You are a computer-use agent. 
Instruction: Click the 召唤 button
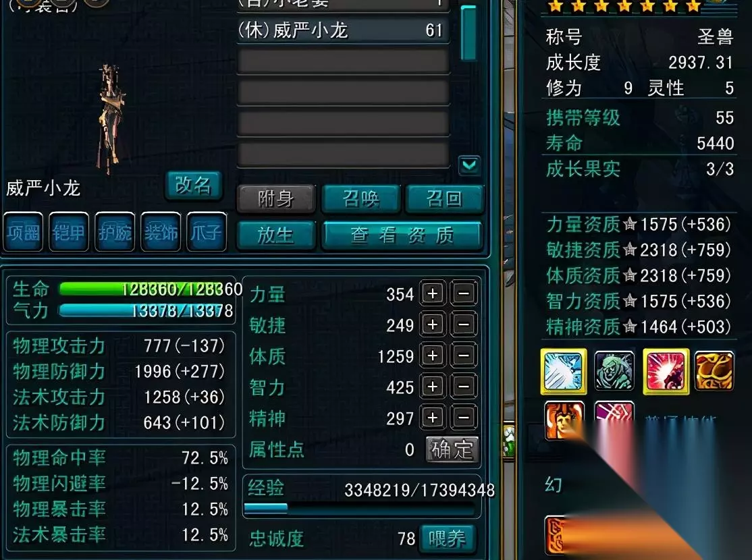point(360,198)
